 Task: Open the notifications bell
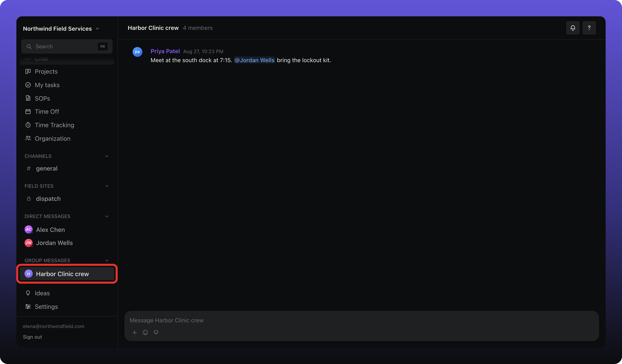pyautogui.click(x=573, y=28)
